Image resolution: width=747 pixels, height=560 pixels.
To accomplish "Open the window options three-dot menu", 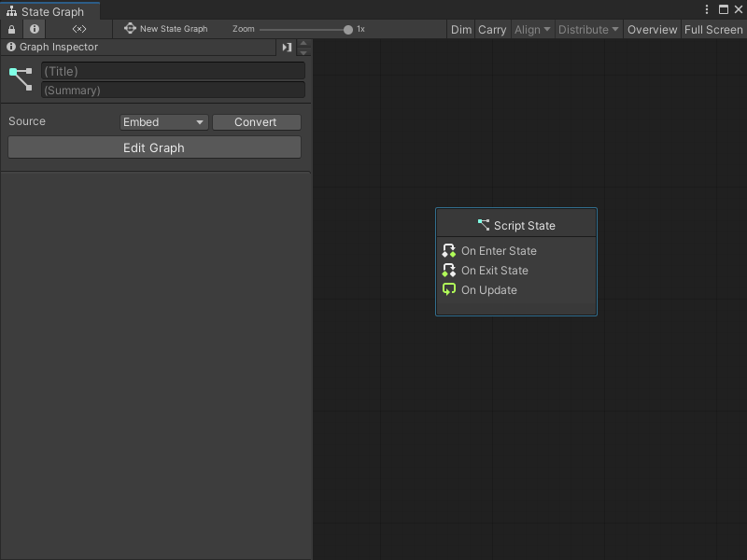I will pos(707,8).
